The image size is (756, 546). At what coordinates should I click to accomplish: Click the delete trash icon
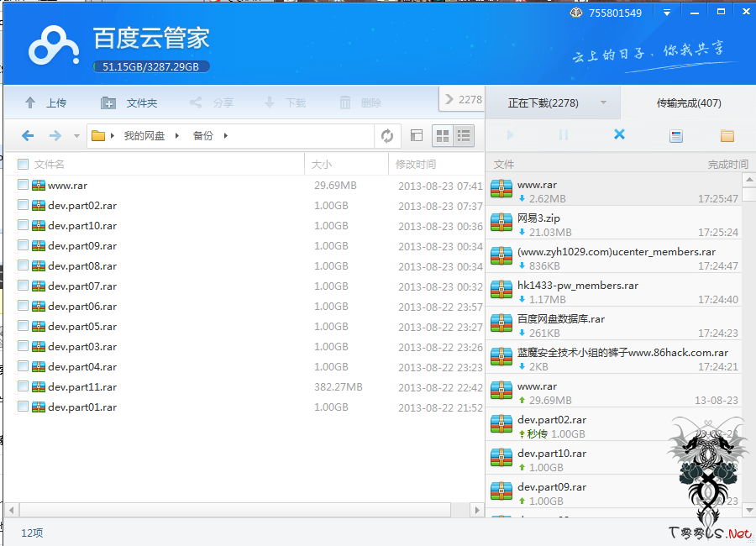tap(344, 102)
